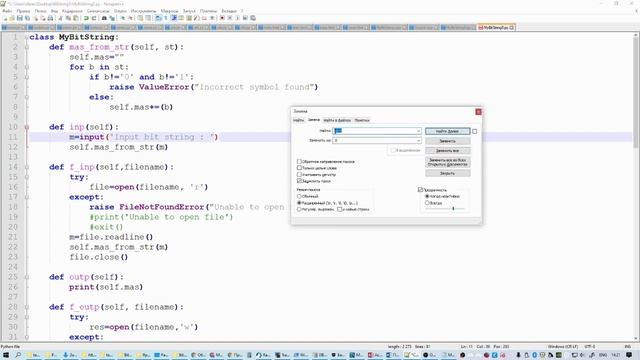Click the Zoom Out toolbar icon
The width and height of the screenshot is (640, 360).
pyautogui.click(x=131, y=18)
